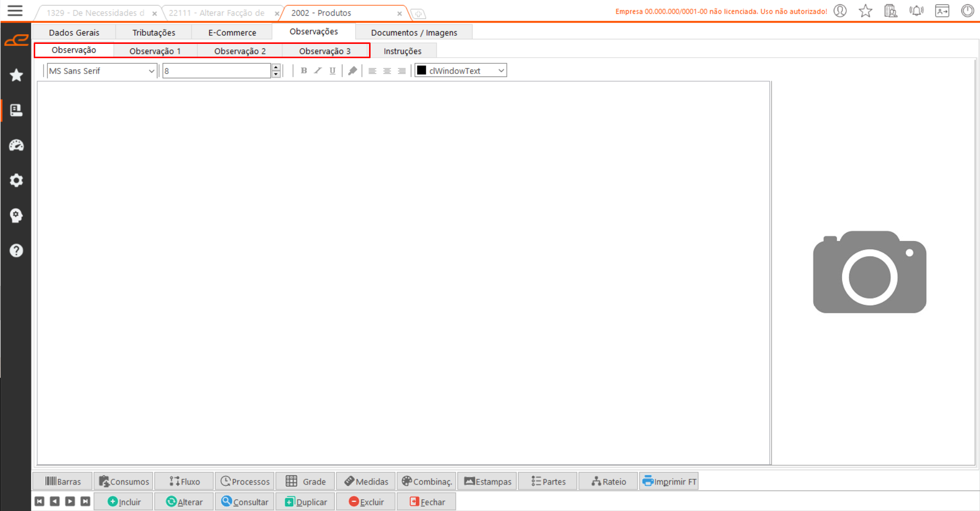Click the black color swatch
This screenshot has width=980, height=511.
(422, 70)
